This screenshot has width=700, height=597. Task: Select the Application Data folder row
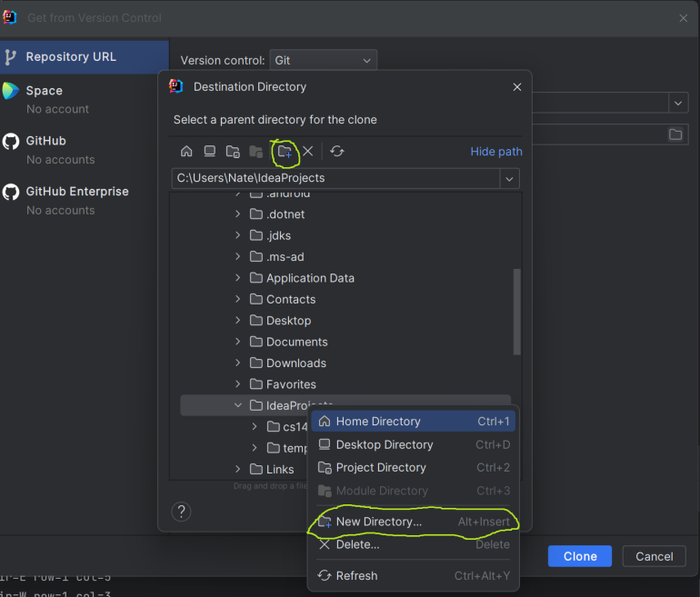click(x=345, y=278)
